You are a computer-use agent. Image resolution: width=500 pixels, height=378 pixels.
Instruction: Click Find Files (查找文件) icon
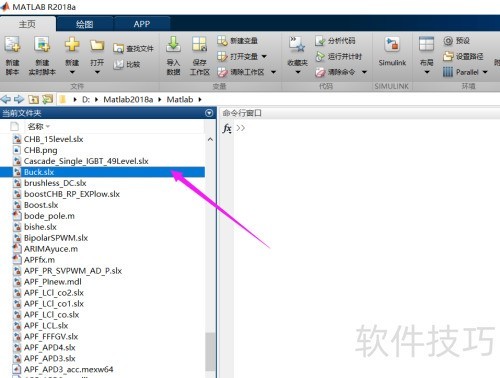point(118,49)
